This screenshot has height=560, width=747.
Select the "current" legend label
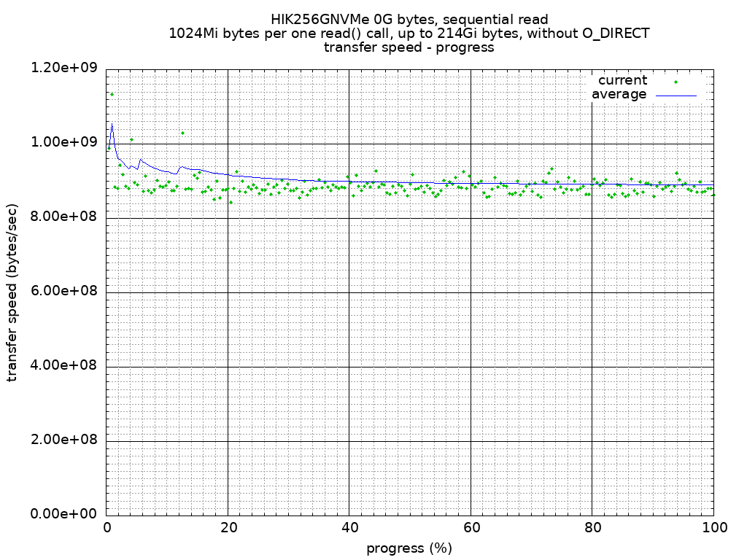622,80
